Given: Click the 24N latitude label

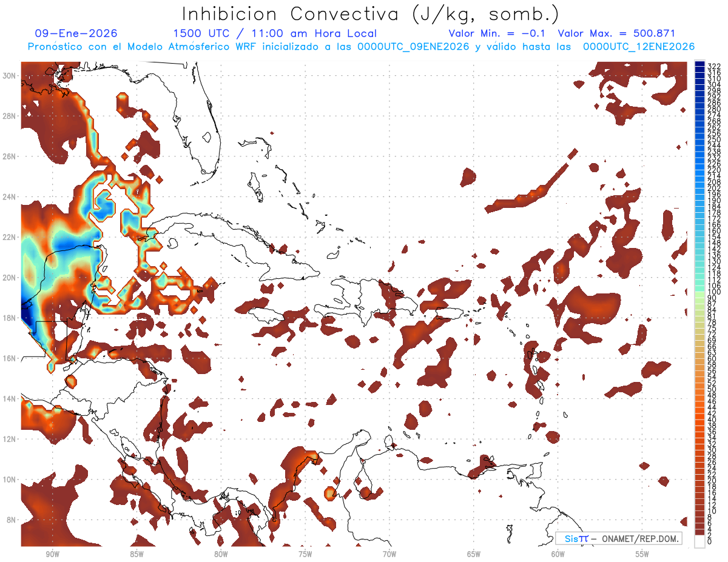Looking at the screenshot, I should pyautogui.click(x=10, y=196).
